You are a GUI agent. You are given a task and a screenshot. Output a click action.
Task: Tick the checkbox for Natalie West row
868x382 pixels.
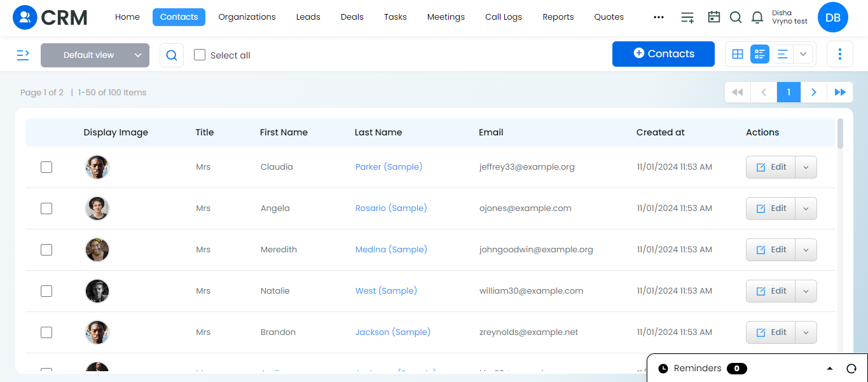coord(46,291)
